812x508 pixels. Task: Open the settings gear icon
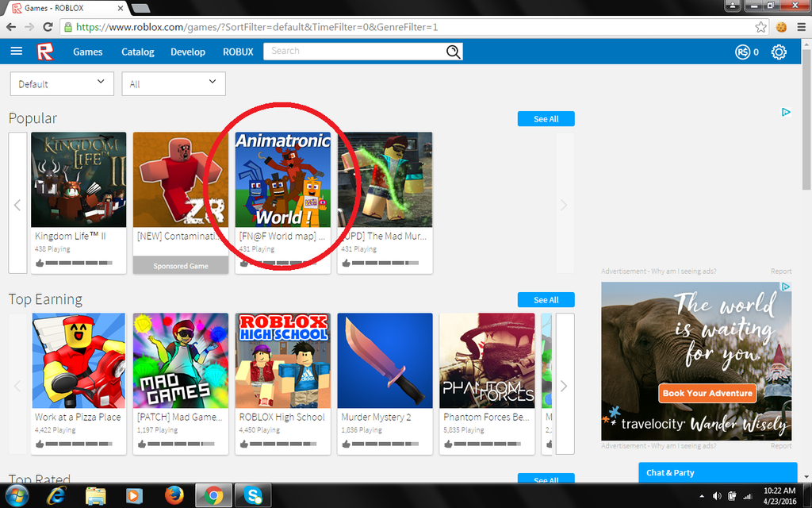pos(779,52)
